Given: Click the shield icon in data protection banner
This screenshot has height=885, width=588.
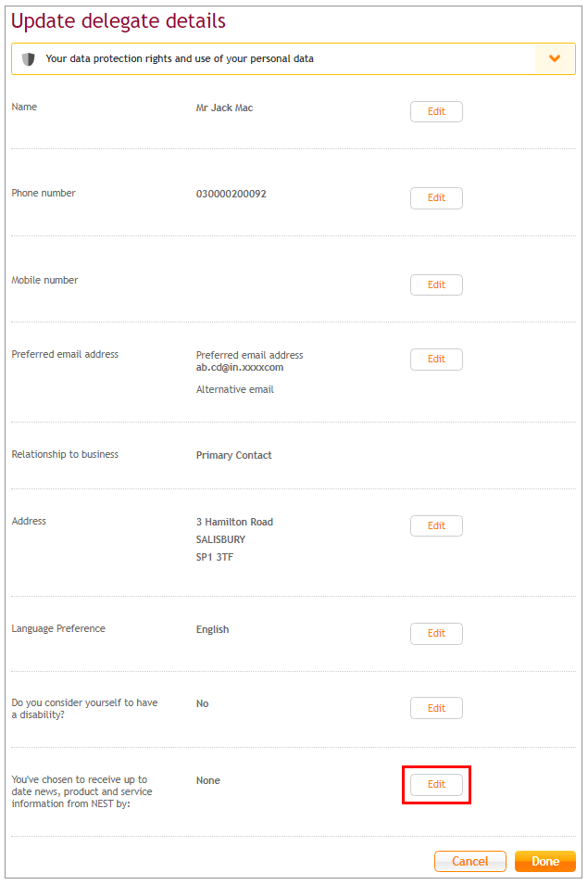Looking at the screenshot, I should [x=28, y=58].
